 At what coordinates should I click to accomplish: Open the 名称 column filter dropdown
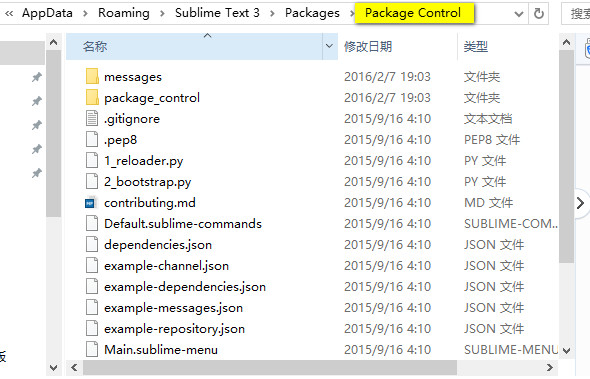tap(329, 46)
